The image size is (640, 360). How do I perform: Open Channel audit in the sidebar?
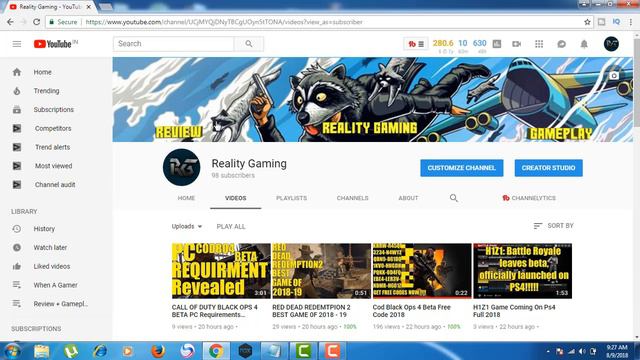[56, 185]
